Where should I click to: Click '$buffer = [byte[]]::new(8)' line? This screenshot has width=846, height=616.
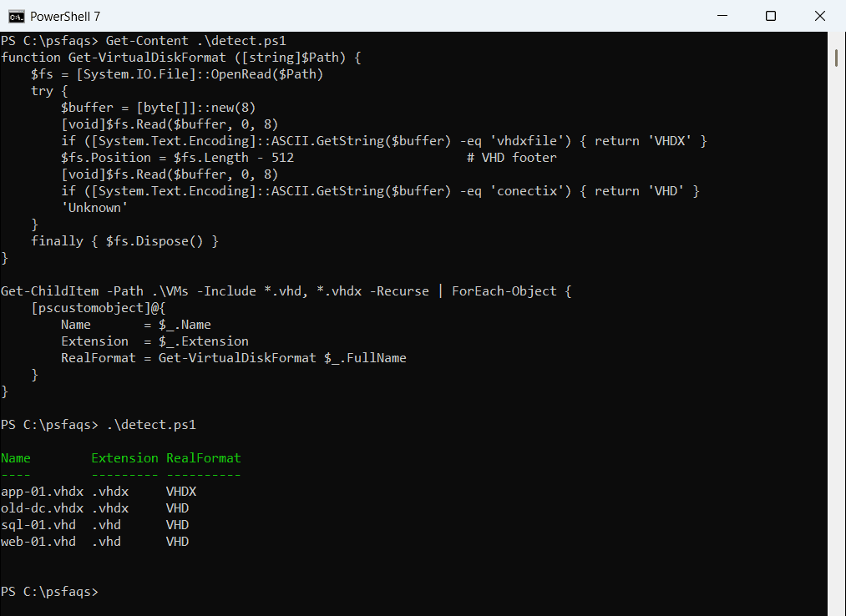point(158,108)
